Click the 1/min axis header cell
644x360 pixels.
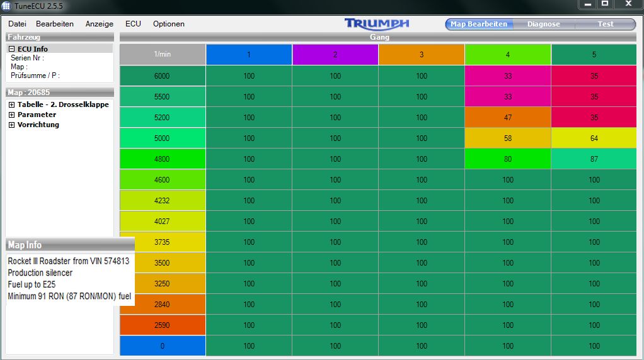163,55
